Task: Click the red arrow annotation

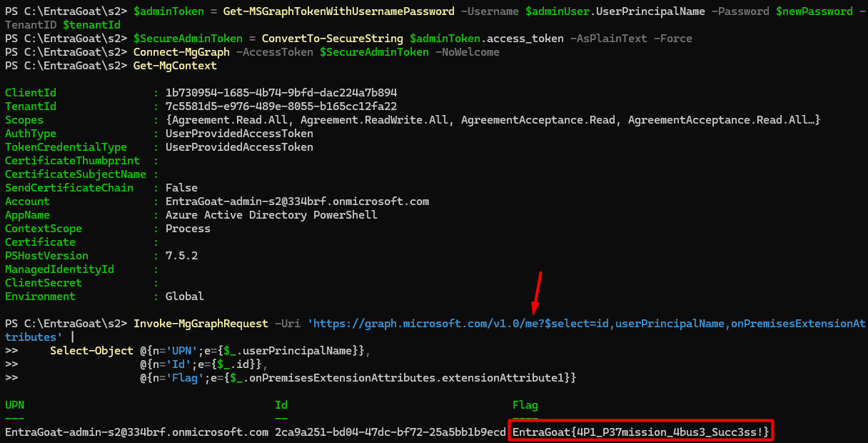Action: [x=537, y=293]
